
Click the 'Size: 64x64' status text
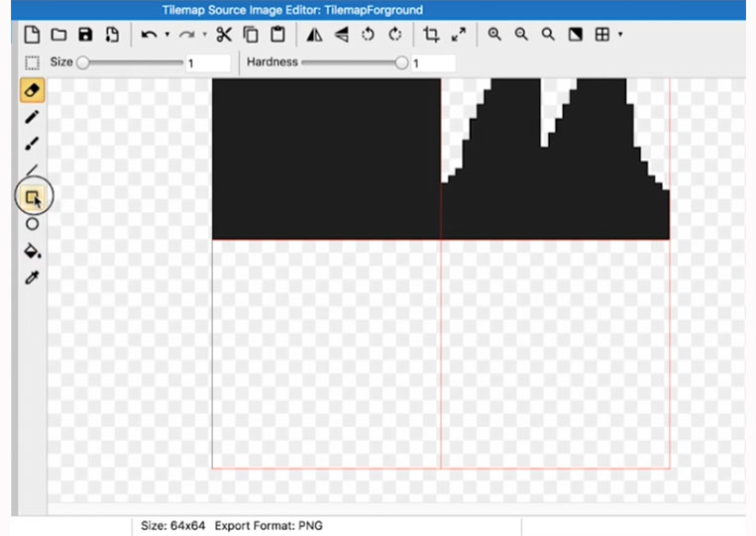[172, 525]
